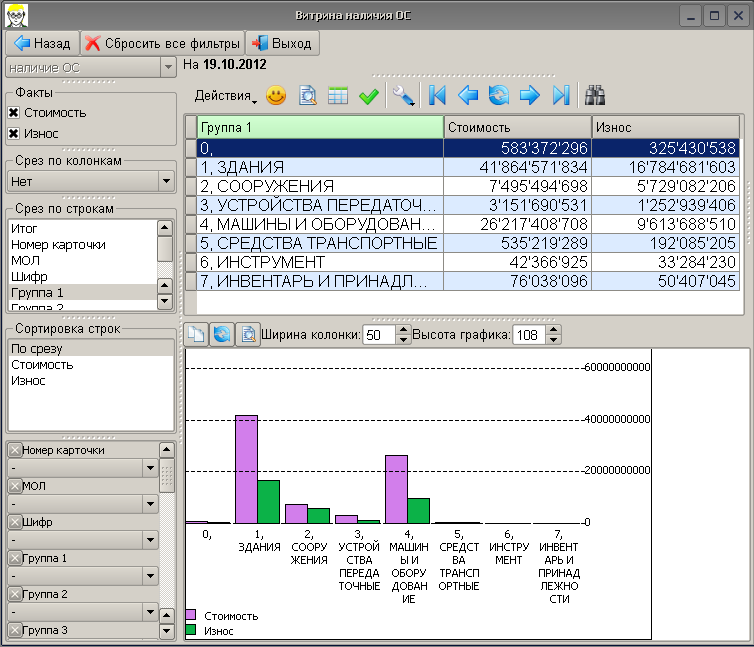This screenshot has height=647, width=754.
Task: Toggle the Износ fact checkbox
Action: tap(14, 133)
